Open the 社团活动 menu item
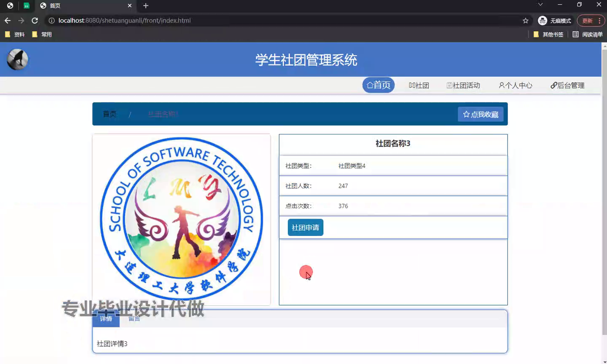The image size is (607, 364). tap(463, 86)
